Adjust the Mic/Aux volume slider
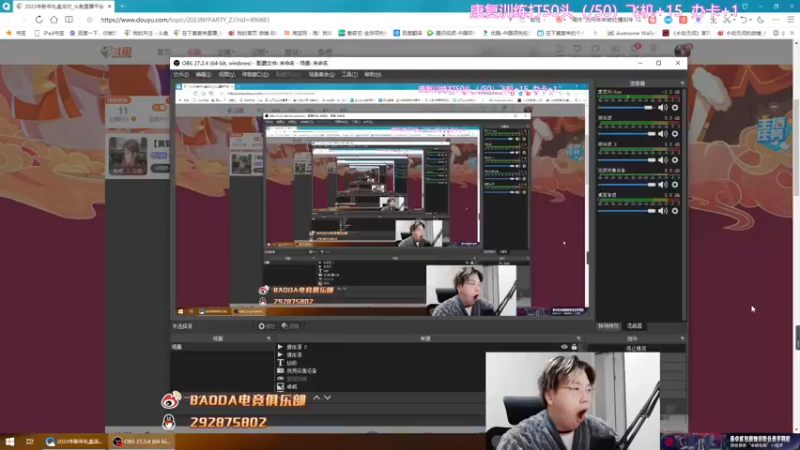This screenshot has width=800, height=450. [627, 108]
